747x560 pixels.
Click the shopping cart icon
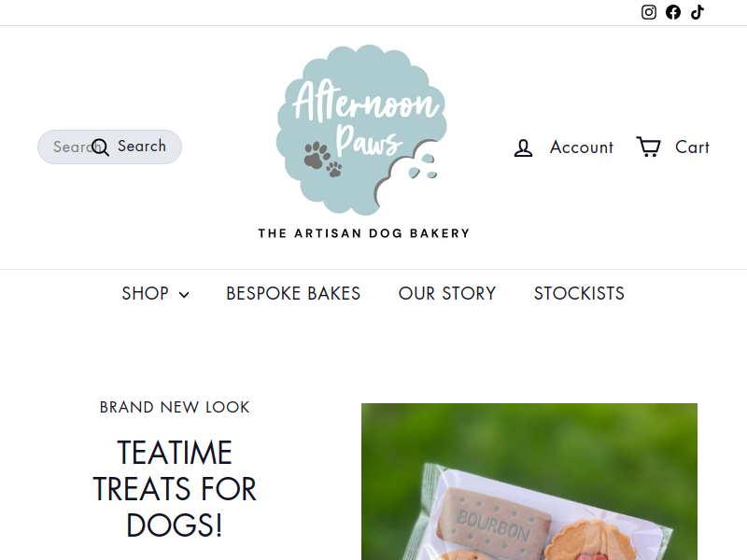pos(648,147)
